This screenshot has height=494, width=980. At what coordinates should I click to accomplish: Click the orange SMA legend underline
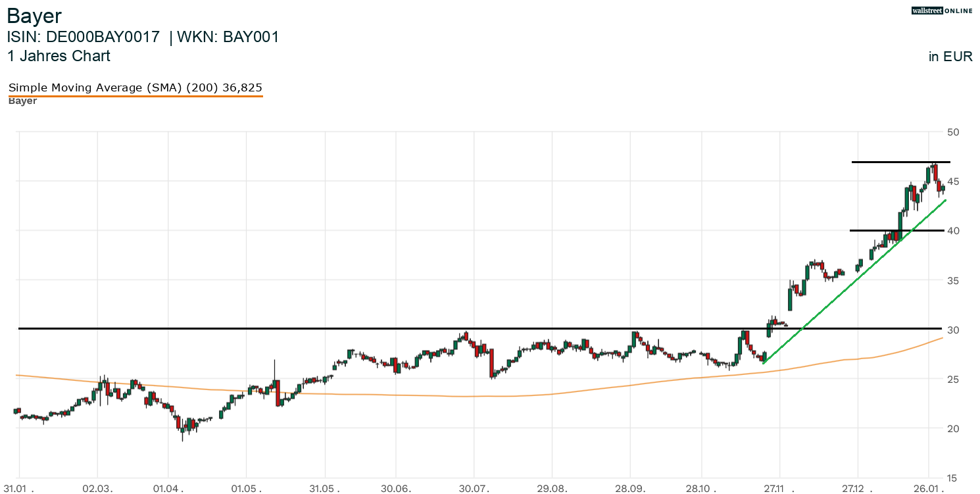(x=135, y=96)
